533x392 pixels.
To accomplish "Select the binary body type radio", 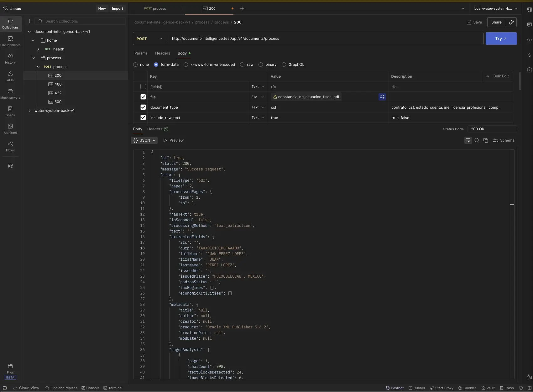I will pyautogui.click(x=261, y=65).
